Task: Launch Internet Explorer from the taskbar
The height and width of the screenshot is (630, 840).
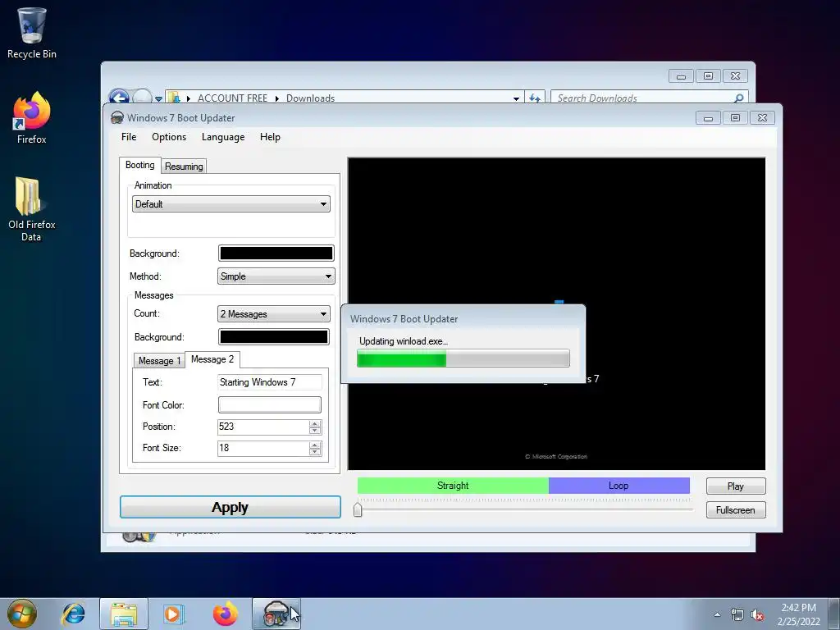Action: 73,614
